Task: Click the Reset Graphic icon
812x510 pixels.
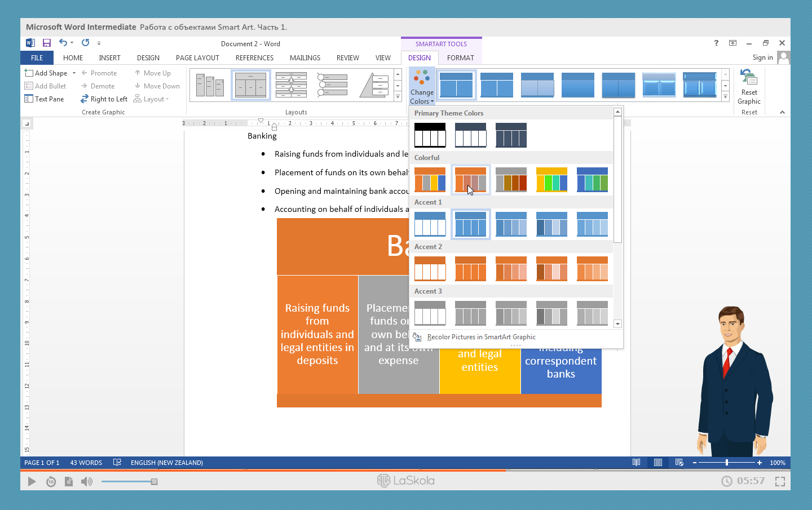Action: 749,78
